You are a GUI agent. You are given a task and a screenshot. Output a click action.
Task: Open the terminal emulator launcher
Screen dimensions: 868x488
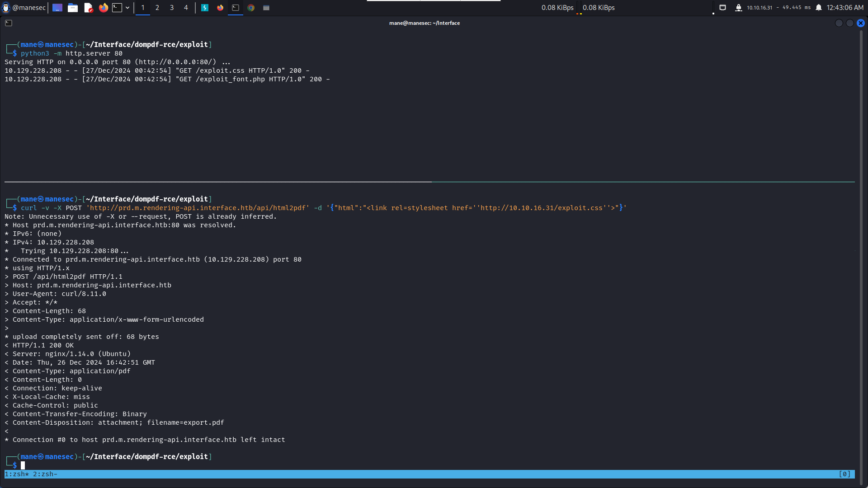(117, 8)
